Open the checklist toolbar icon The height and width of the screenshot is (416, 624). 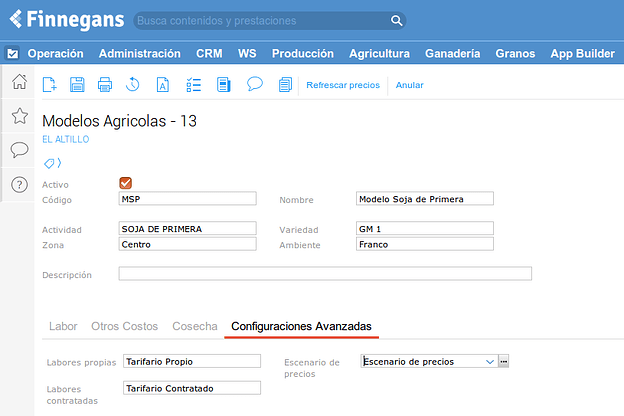pyautogui.click(x=193, y=84)
